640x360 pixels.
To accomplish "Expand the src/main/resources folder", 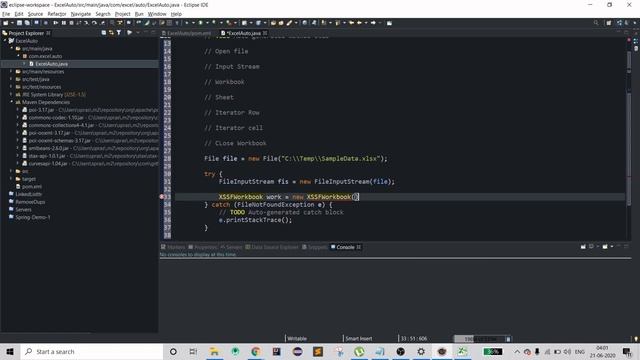I will click(x=12, y=71).
